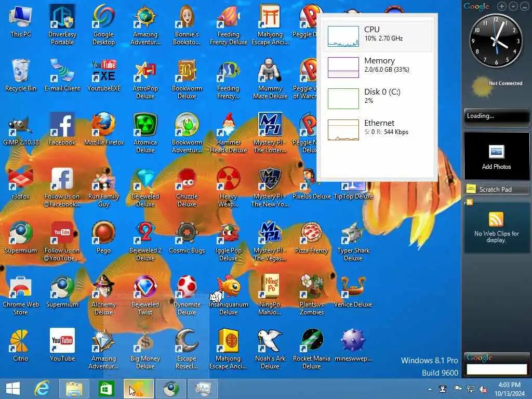Click the Mozilla Firefox shortcut

point(104,129)
